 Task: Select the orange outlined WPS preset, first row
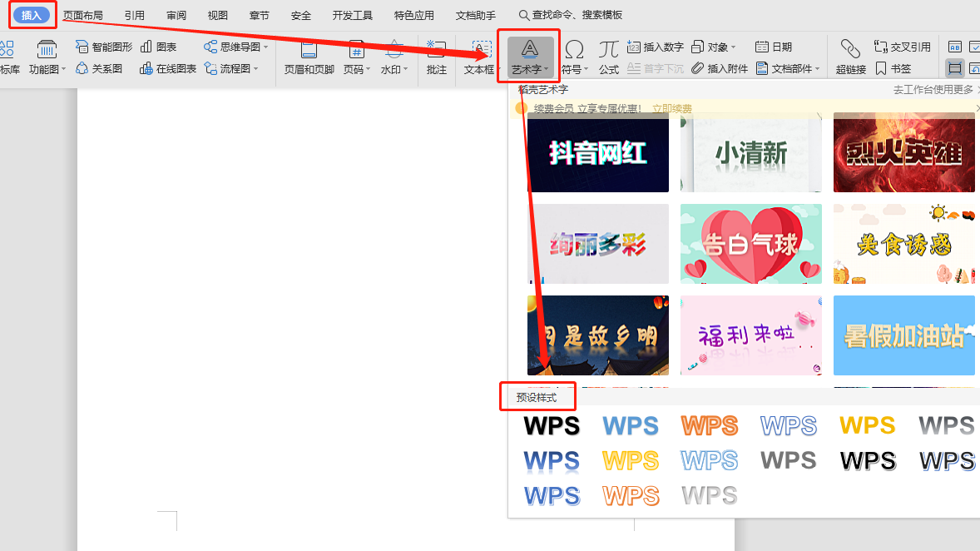tap(710, 426)
